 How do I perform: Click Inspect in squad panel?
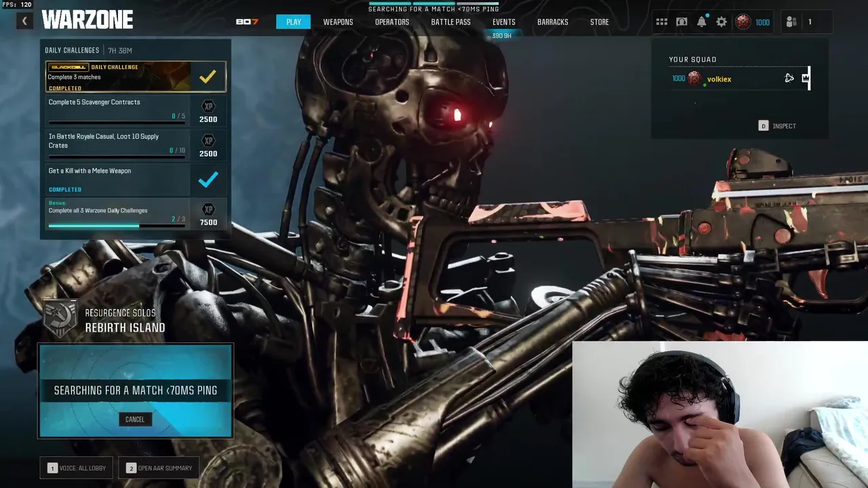(778, 126)
